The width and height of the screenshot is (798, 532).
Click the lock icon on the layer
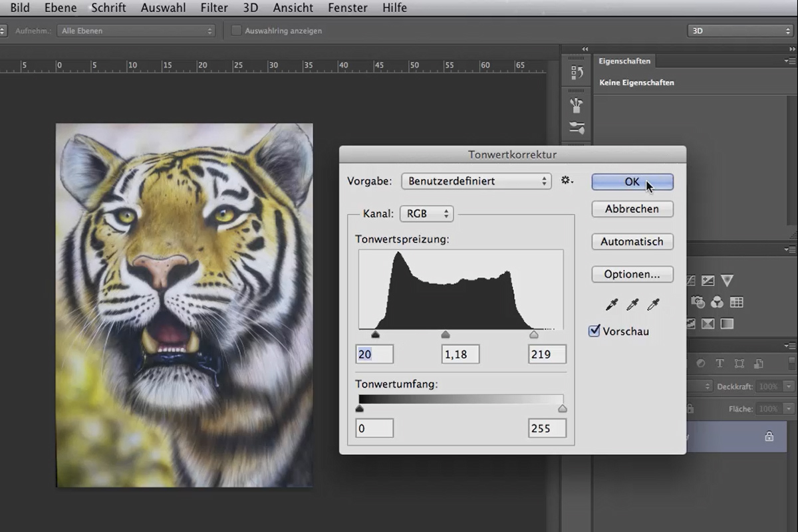(x=769, y=437)
